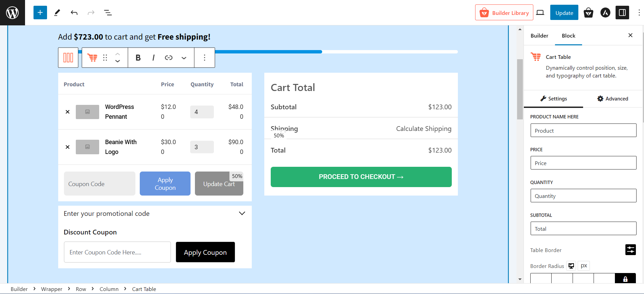Switch to the Block tab

pos(569,36)
